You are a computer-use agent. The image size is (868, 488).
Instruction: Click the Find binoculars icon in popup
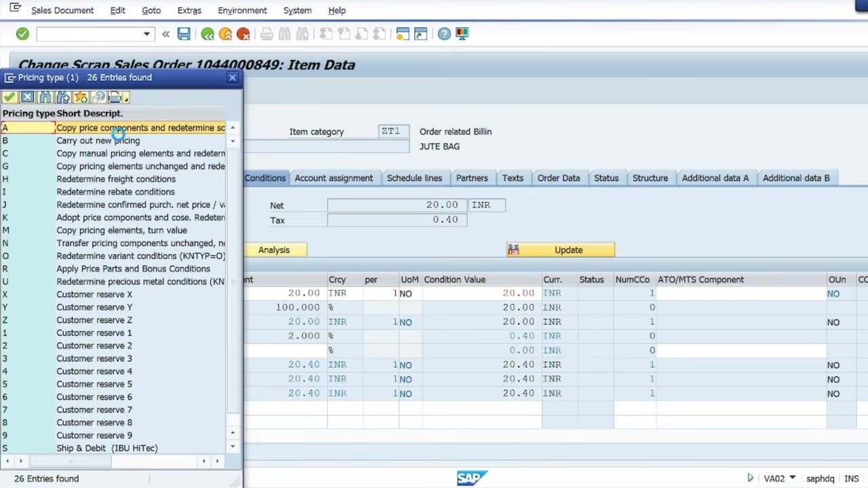pyautogui.click(x=45, y=98)
